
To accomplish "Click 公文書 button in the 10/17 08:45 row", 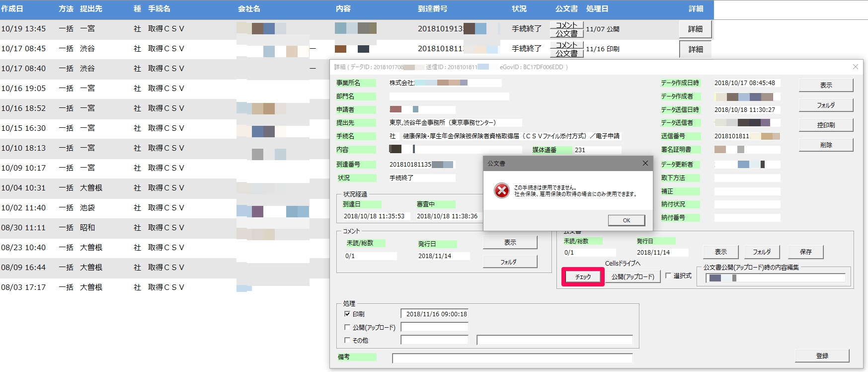I will click(566, 53).
